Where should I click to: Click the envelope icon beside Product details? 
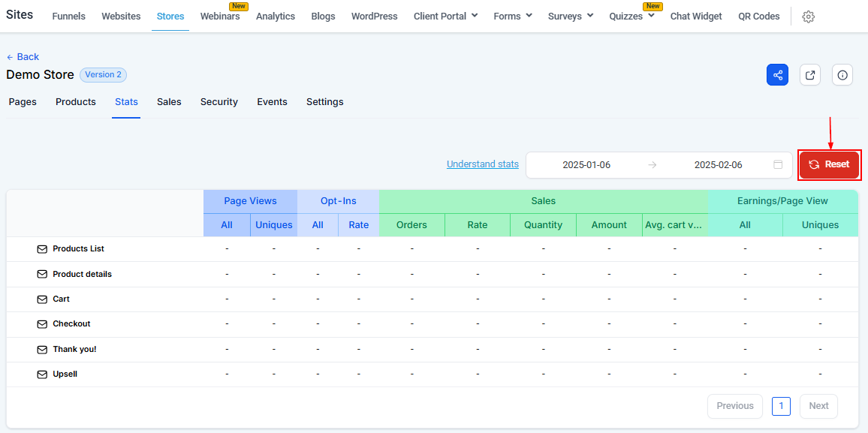pyautogui.click(x=42, y=275)
